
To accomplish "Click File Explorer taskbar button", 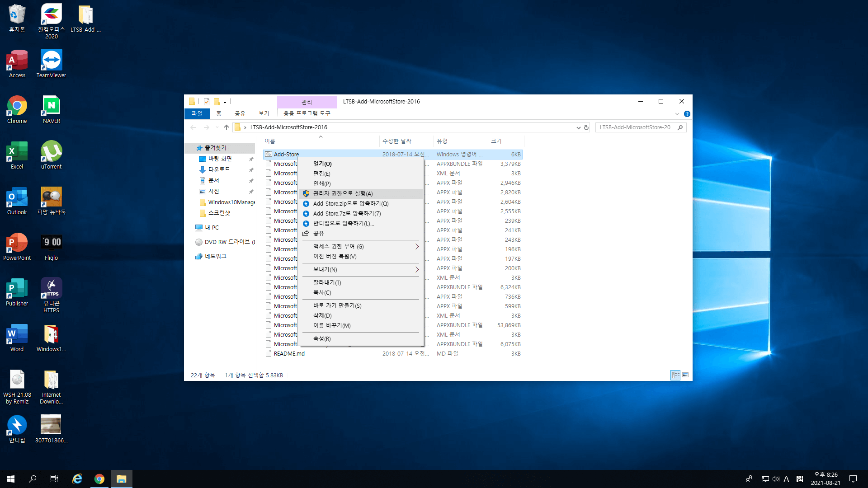I will click(x=121, y=479).
